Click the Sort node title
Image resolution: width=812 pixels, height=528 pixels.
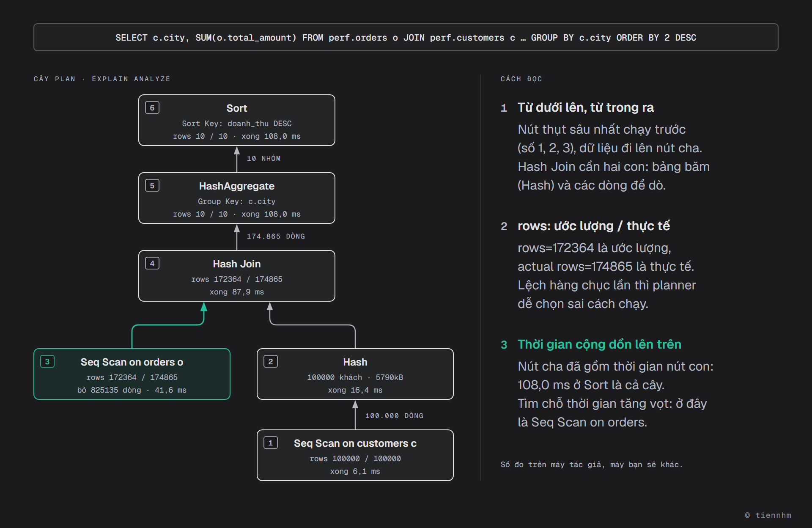click(x=236, y=108)
